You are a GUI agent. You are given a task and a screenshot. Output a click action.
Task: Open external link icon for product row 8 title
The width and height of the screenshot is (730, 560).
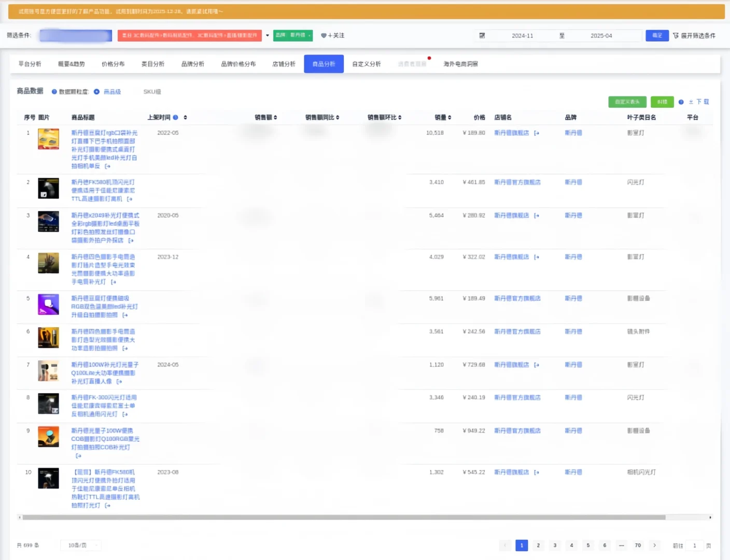pos(125,414)
